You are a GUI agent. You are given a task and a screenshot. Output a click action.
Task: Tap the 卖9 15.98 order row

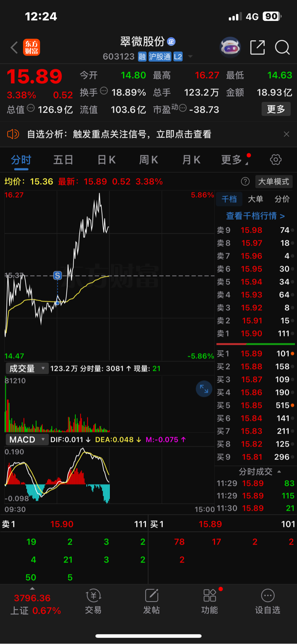[x=255, y=230]
